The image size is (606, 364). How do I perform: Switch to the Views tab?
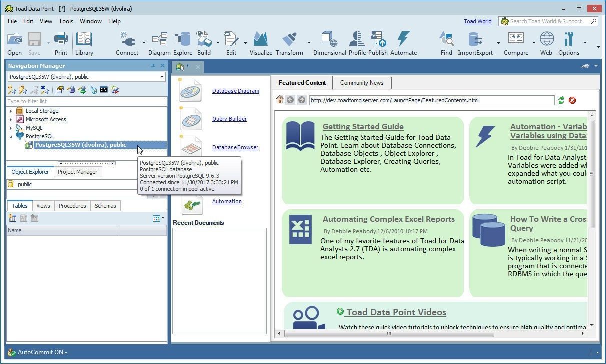point(43,206)
